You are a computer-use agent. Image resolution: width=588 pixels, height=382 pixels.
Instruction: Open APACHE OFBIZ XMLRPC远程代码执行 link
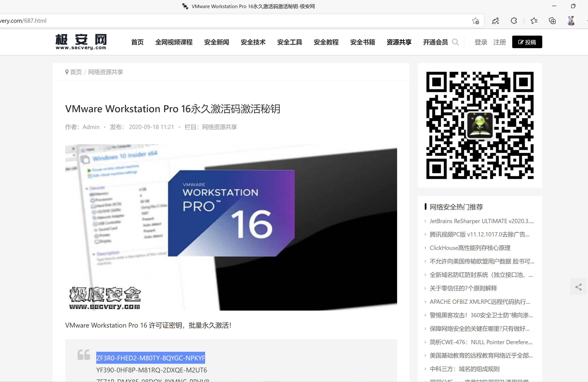[480, 302]
